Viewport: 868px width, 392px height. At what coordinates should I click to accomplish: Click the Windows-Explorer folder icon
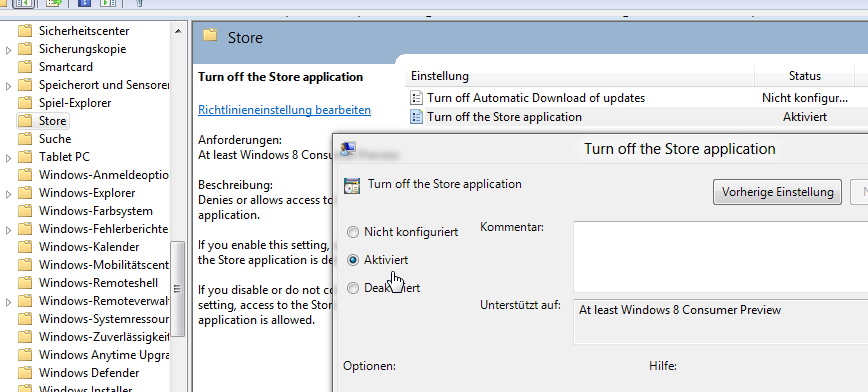tap(25, 193)
